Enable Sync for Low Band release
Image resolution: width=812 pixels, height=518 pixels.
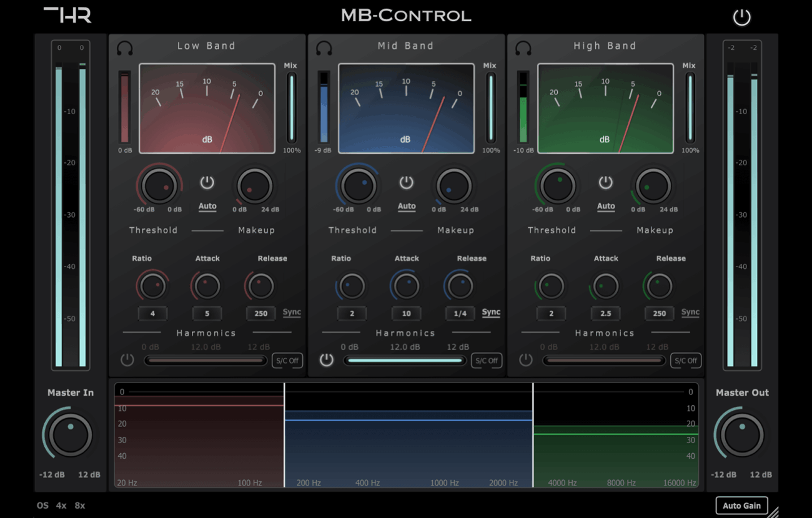292,312
